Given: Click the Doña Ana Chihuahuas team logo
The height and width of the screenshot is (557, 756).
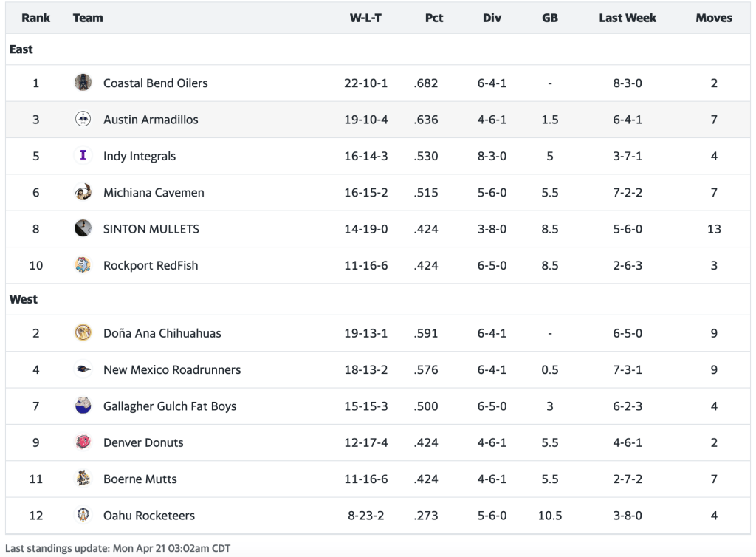Looking at the screenshot, I should pyautogui.click(x=83, y=333).
